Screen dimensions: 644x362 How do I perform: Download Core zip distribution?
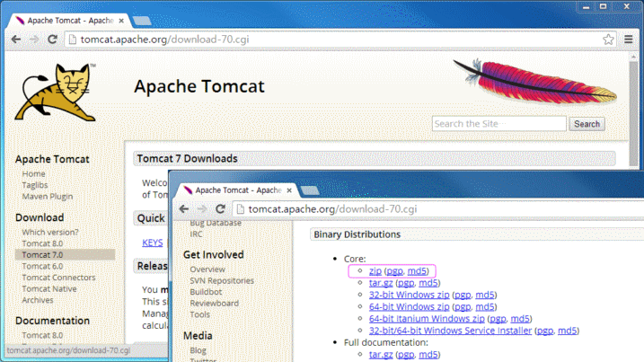[x=375, y=271]
